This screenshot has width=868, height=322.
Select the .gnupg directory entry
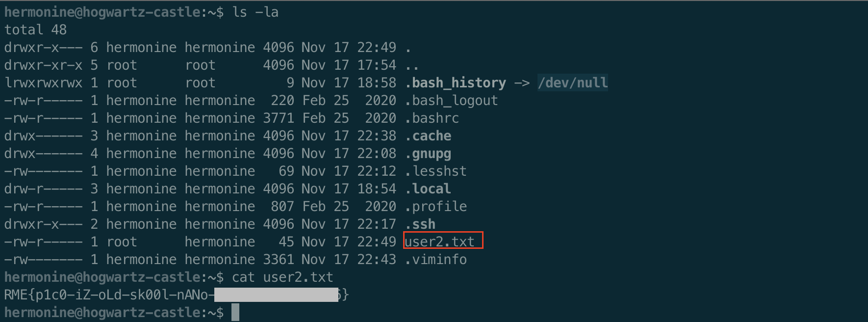[x=428, y=154]
